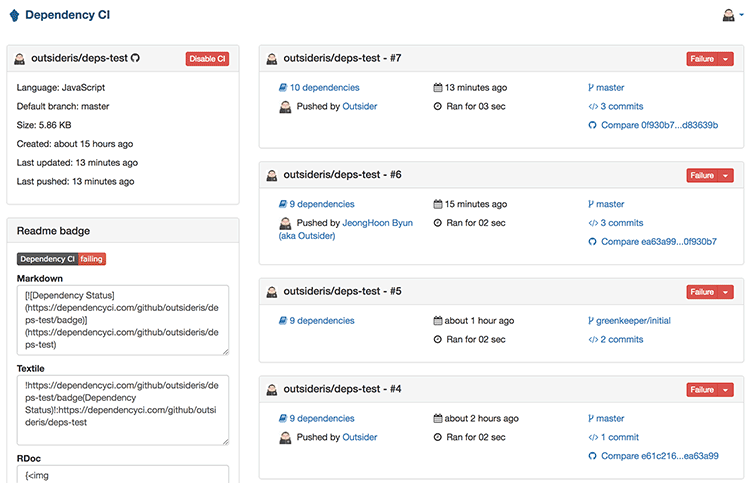750x483 pixels.
Task: Expand the Failure dropdown arrow on build #6
Action: coord(726,175)
